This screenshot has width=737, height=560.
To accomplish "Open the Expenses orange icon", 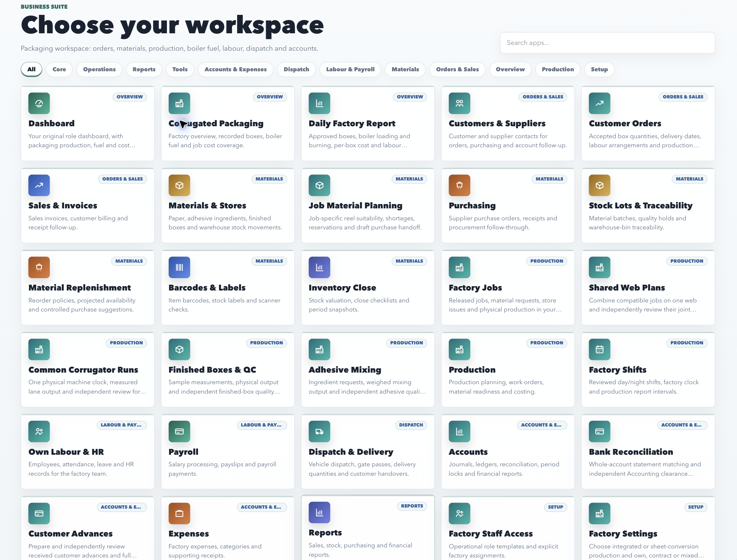I will (179, 514).
